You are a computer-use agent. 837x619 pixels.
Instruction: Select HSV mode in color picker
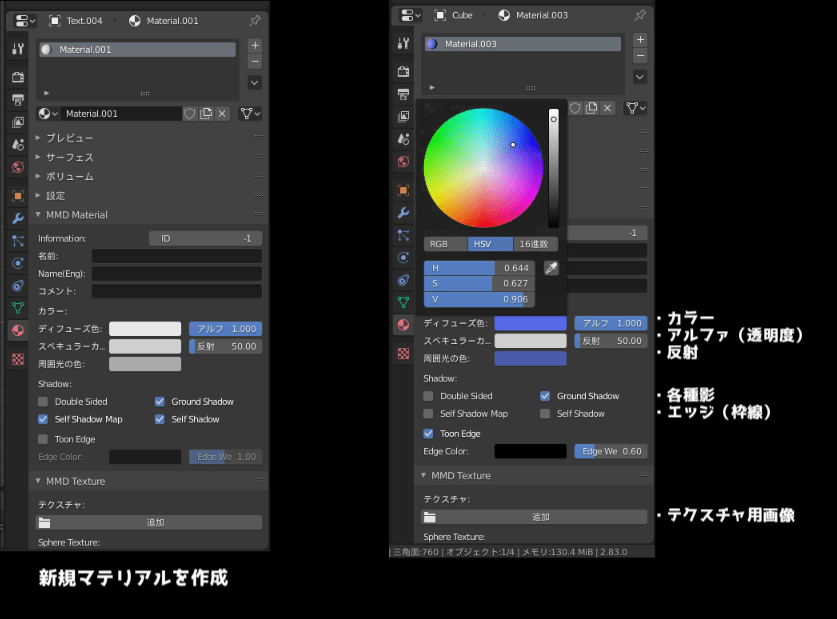[490, 244]
